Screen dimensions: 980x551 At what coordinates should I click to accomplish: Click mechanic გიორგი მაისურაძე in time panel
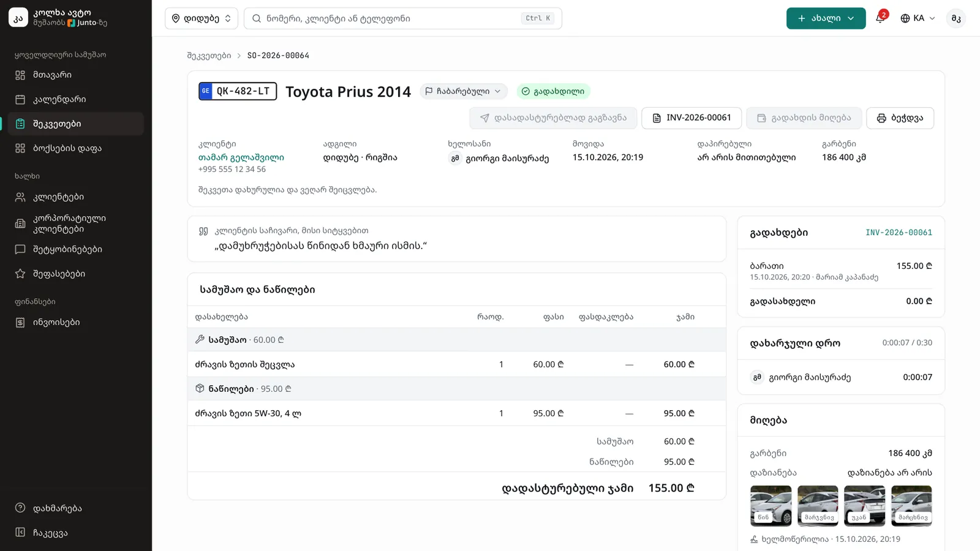[809, 377]
